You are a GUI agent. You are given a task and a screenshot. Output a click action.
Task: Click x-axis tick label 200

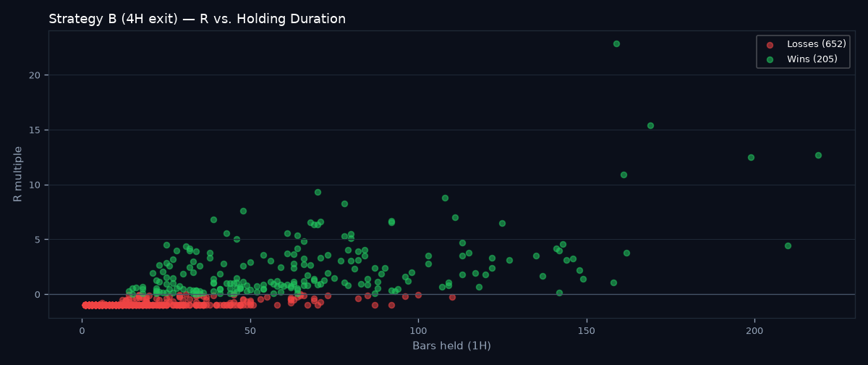(x=754, y=330)
